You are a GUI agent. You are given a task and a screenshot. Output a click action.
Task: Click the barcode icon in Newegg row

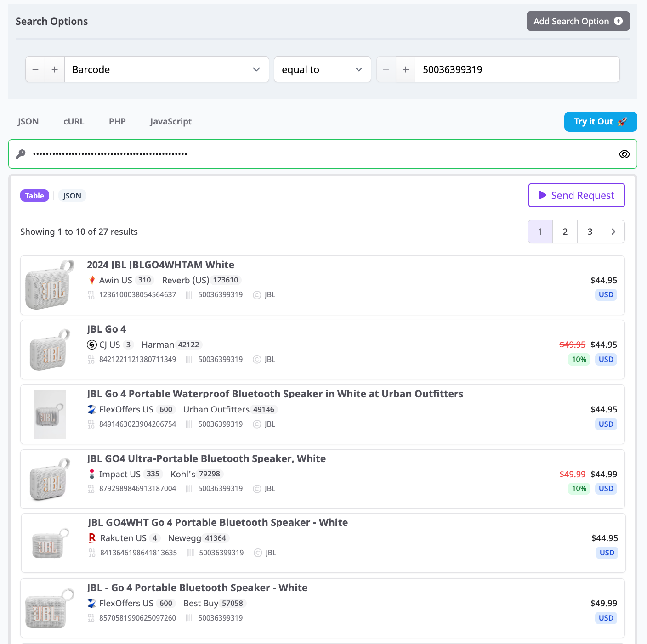pyautogui.click(x=191, y=553)
